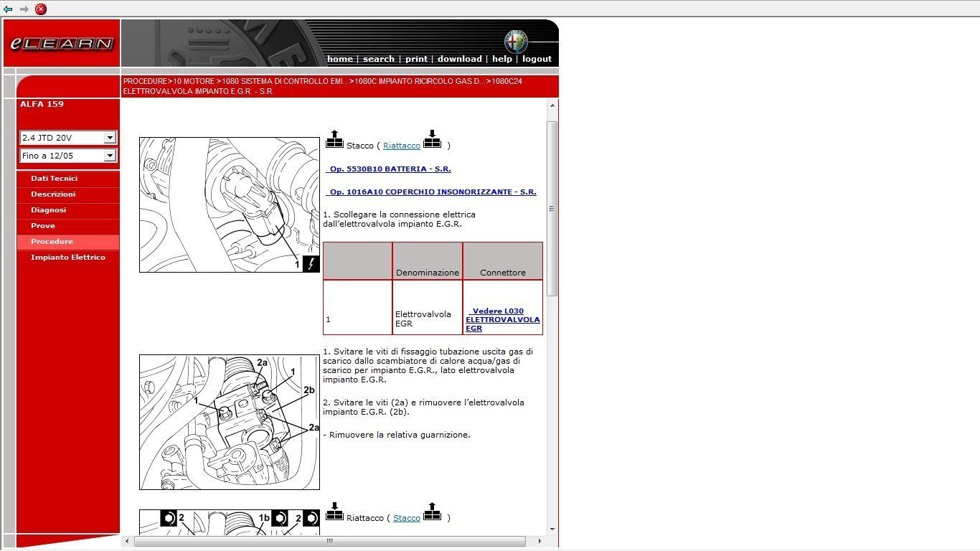Click the EGR valve screws diagram image
980x551 pixels.
click(x=230, y=423)
